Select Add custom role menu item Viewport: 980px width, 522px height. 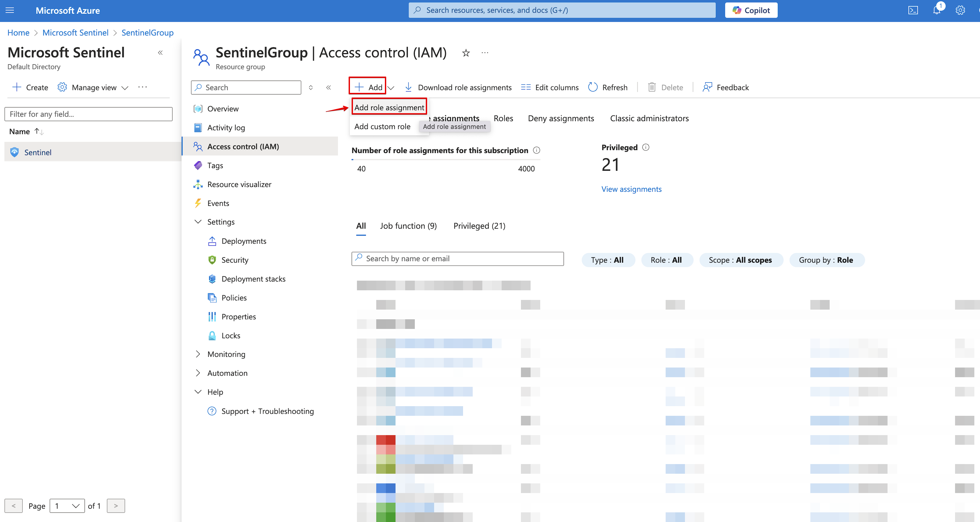pyautogui.click(x=382, y=127)
